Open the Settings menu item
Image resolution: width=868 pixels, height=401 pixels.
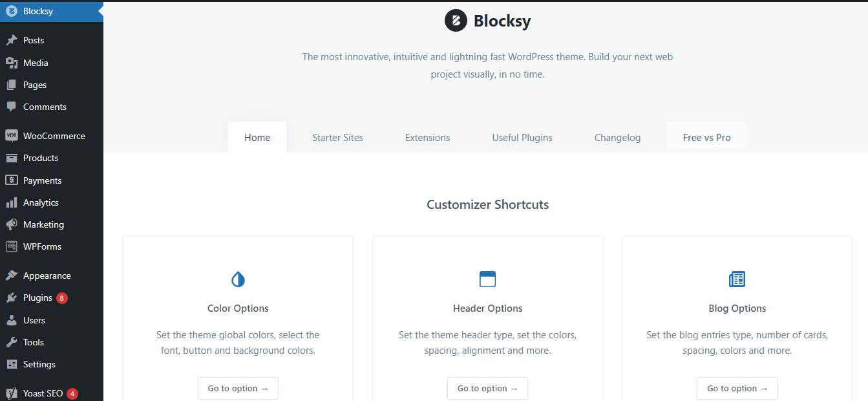tap(39, 364)
